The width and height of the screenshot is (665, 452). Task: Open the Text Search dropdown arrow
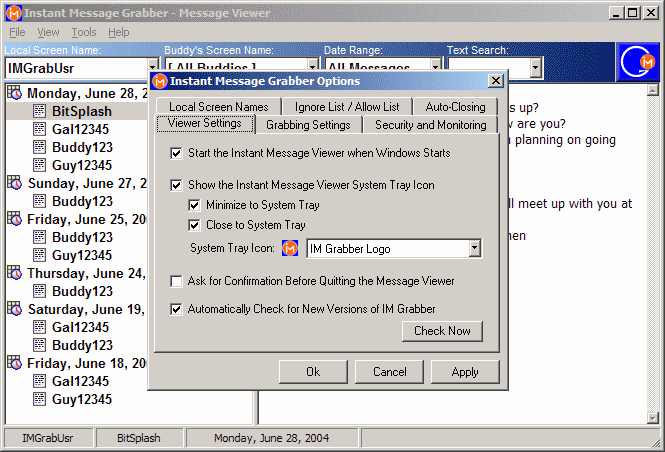tap(536, 67)
